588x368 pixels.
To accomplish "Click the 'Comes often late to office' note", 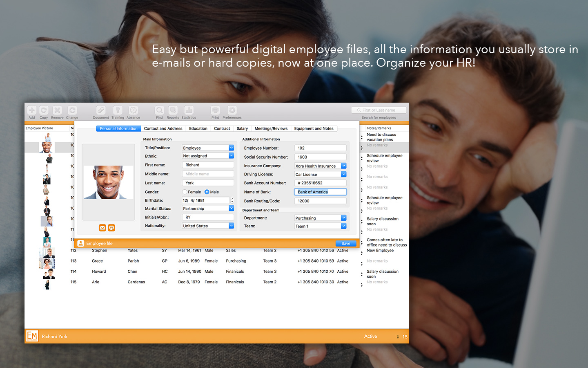I will click(387, 242).
